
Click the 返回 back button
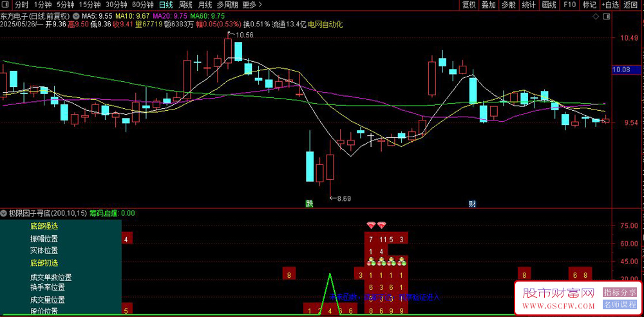pyautogui.click(x=630, y=5)
